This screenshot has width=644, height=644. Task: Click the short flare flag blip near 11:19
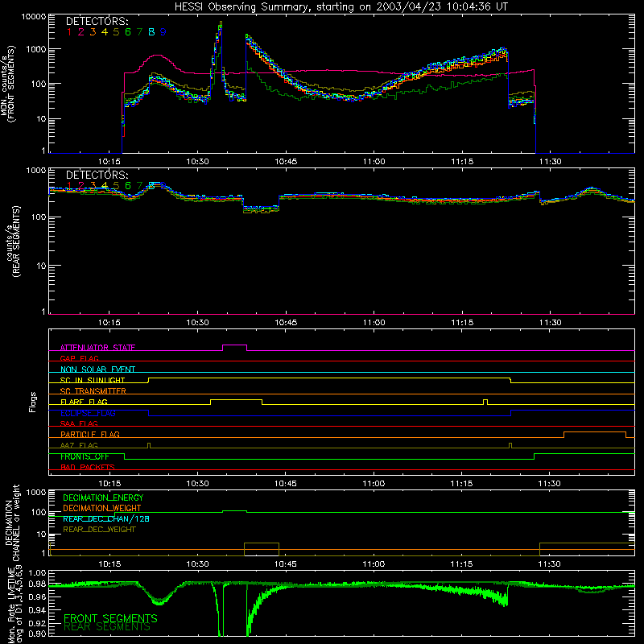485,401
